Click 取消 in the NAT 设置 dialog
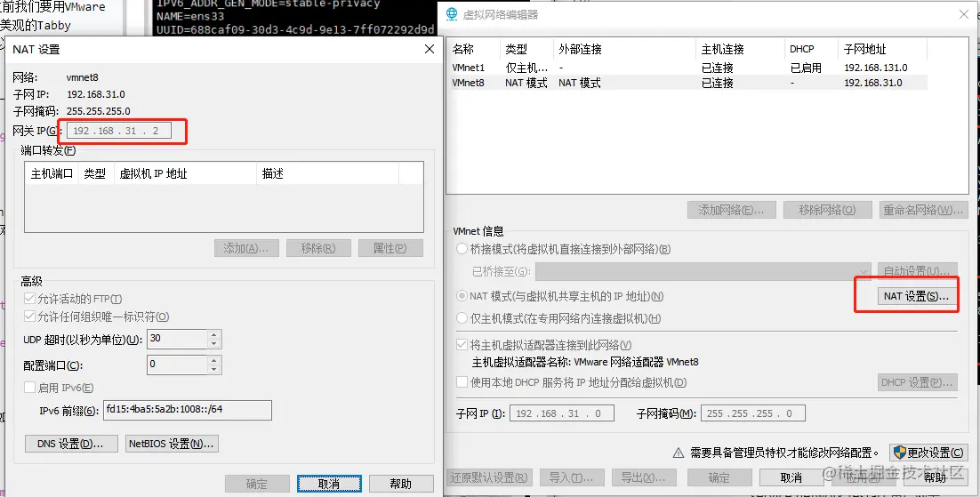This screenshot has width=980, height=497. point(329,484)
